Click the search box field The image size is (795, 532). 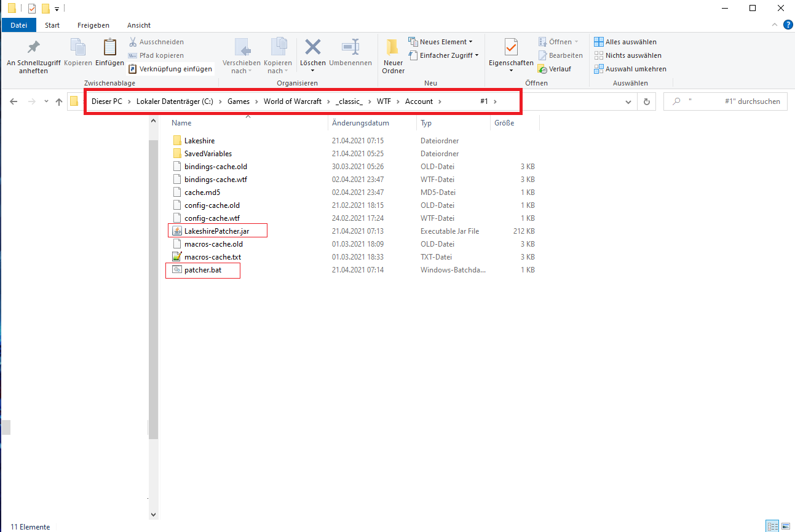coord(726,101)
